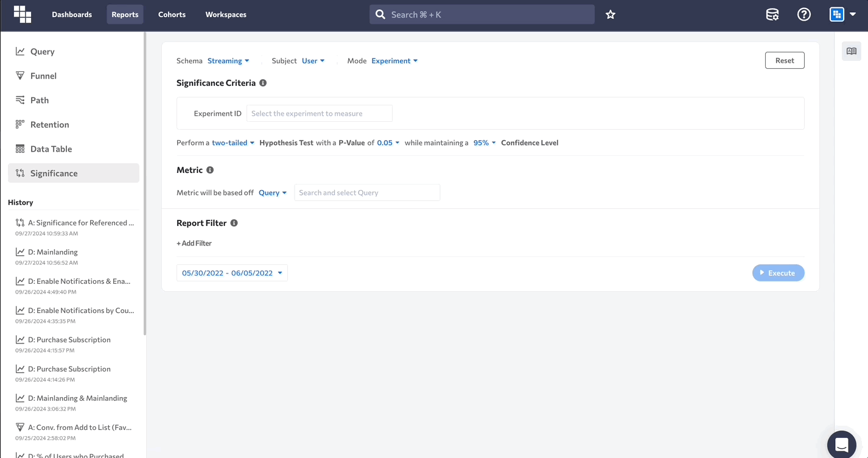This screenshot has height=458, width=868.
Task: Open the metric based off Query dropdown
Action: coord(273,192)
